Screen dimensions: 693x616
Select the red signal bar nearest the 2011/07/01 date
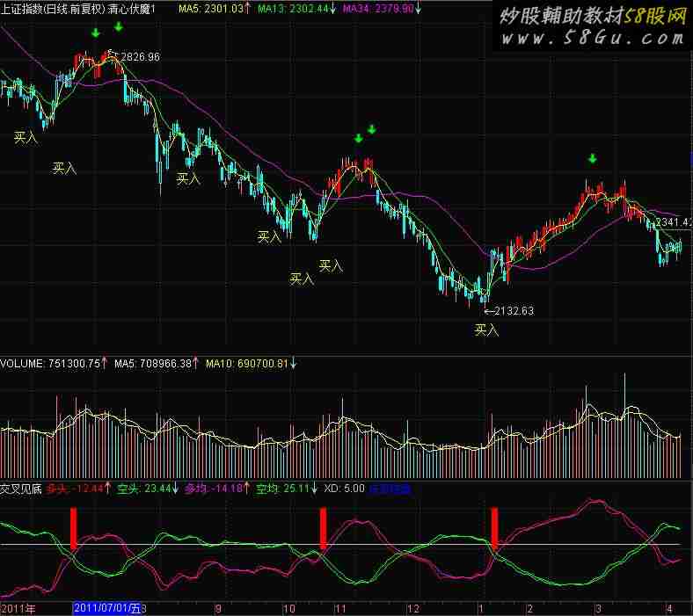click(73, 528)
